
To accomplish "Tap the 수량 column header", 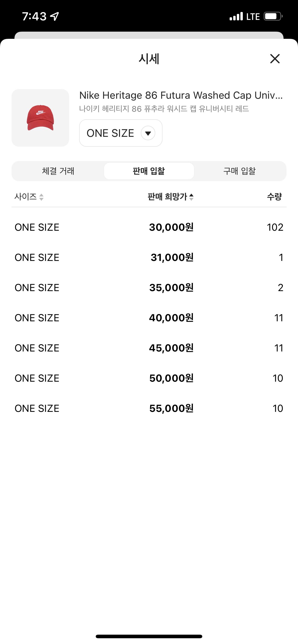I will point(274,197).
